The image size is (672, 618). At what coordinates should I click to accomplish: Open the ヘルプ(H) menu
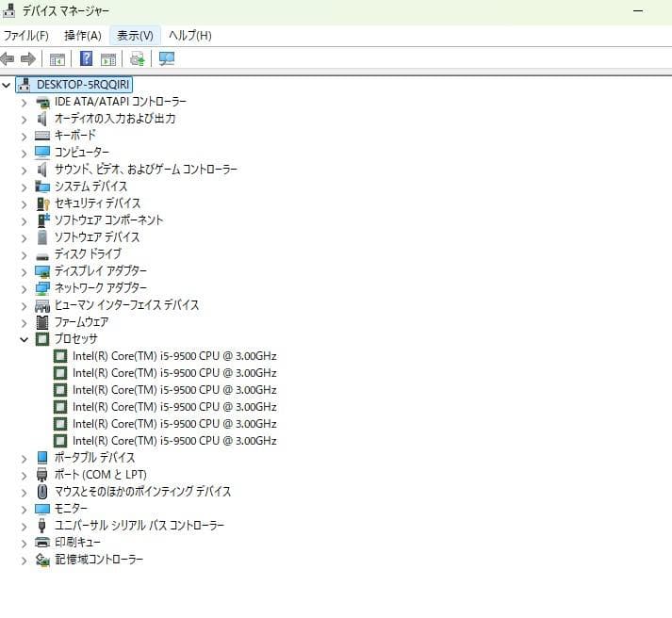tap(189, 36)
